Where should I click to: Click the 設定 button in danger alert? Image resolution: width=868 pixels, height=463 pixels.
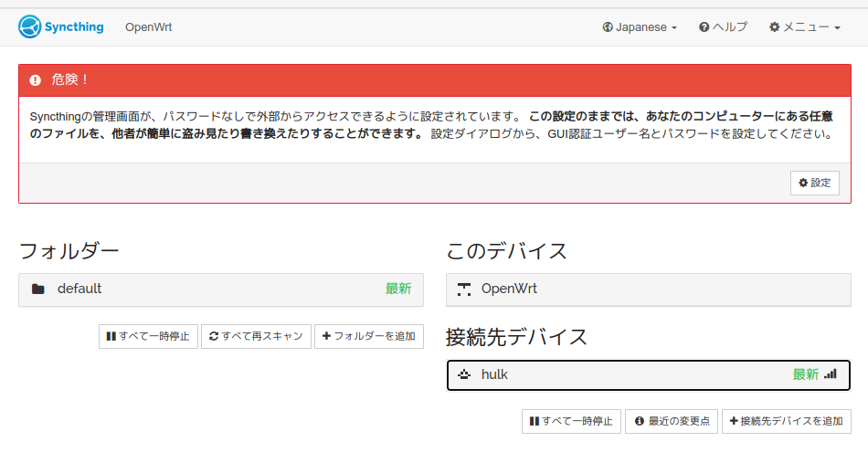tap(814, 183)
